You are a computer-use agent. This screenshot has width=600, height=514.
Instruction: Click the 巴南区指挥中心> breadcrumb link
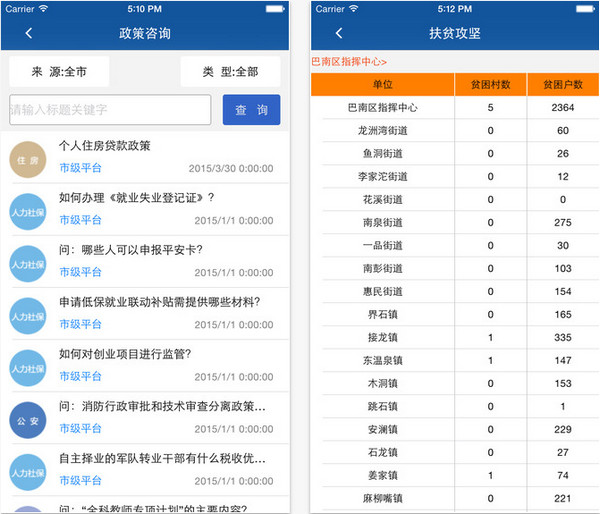click(x=349, y=62)
